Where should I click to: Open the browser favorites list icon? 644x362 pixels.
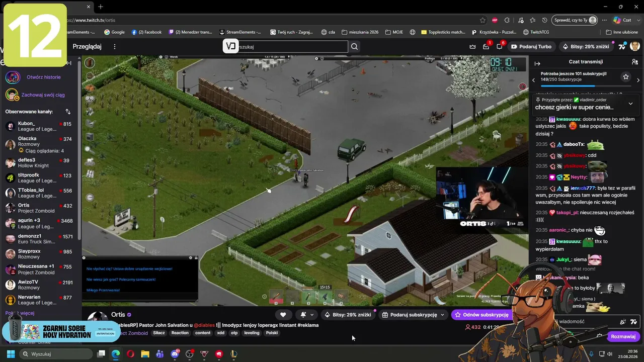coord(532,20)
